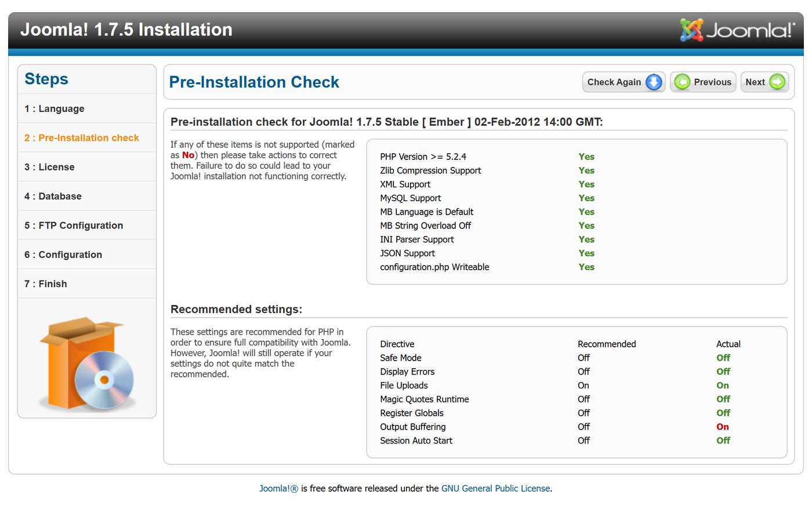
Task: Open the GNU General Public License link
Action: (x=495, y=489)
